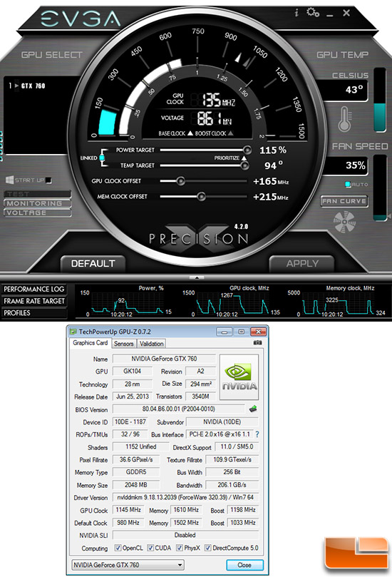Open the Test button

38,194
